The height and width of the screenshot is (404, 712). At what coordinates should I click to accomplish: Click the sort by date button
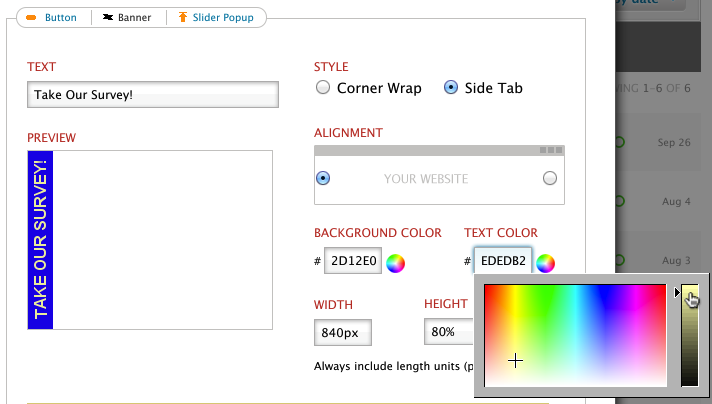click(x=650, y=4)
